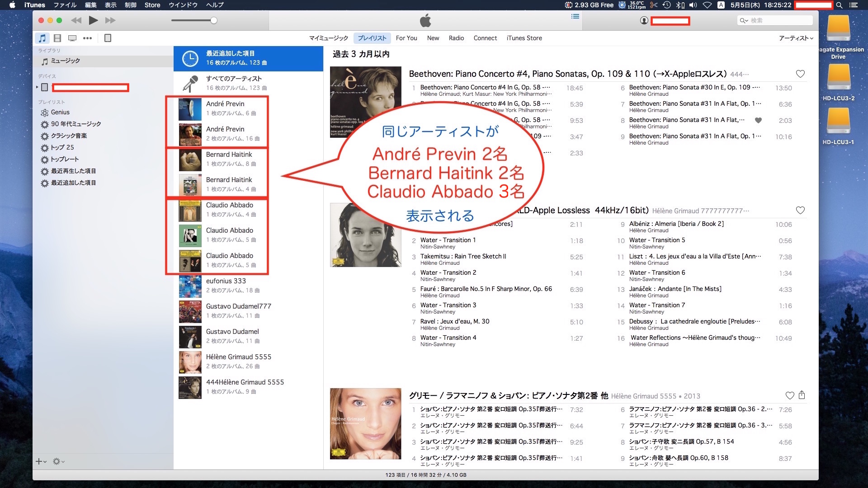Click the Next track fast-forward button
This screenshot has width=868, height=488.
pos(110,20)
